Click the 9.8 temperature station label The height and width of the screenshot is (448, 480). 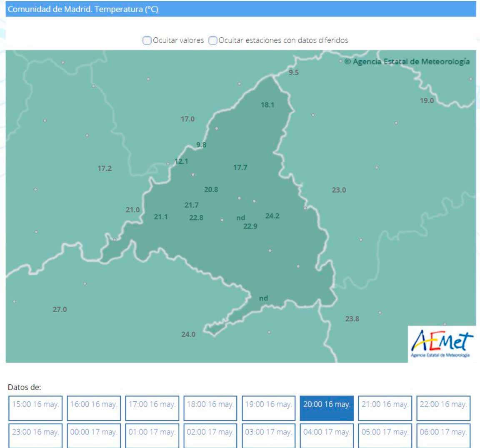[x=201, y=145]
